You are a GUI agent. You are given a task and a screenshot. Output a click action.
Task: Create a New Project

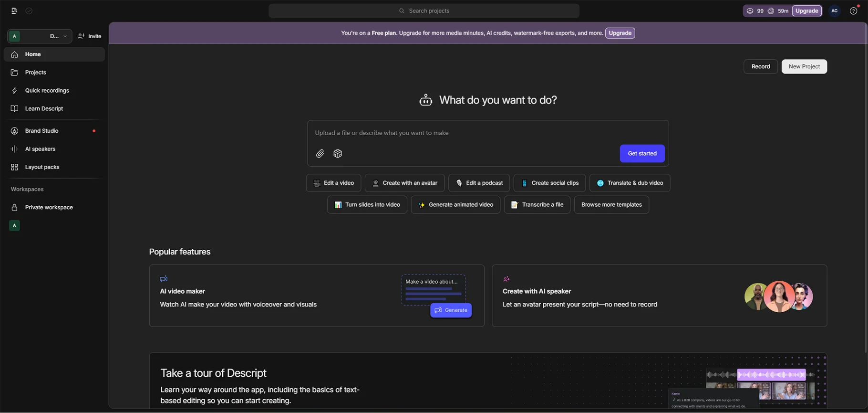[x=804, y=67]
